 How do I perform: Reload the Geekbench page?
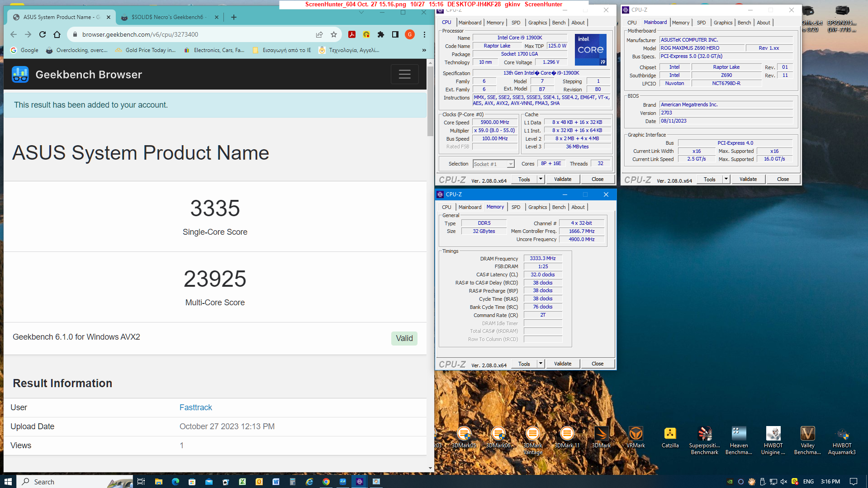tap(43, 34)
